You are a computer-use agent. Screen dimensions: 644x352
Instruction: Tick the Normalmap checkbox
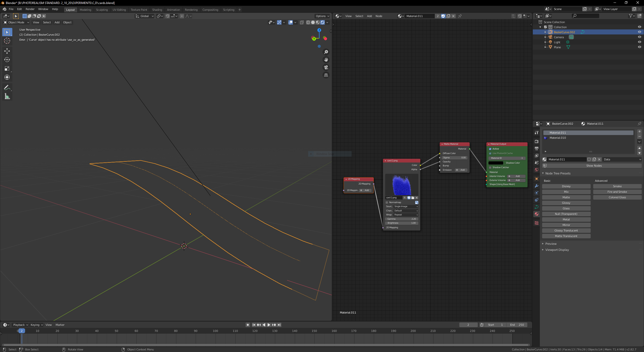tap(387, 202)
